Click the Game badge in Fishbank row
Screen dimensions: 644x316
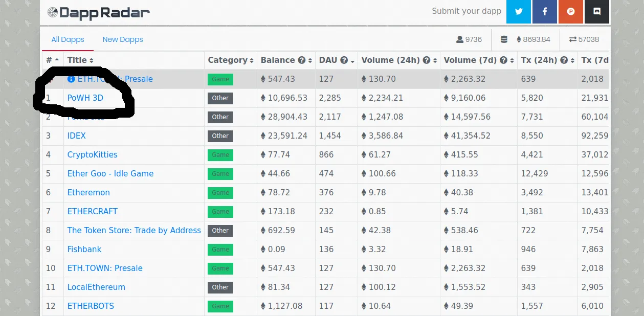coord(220,250)
